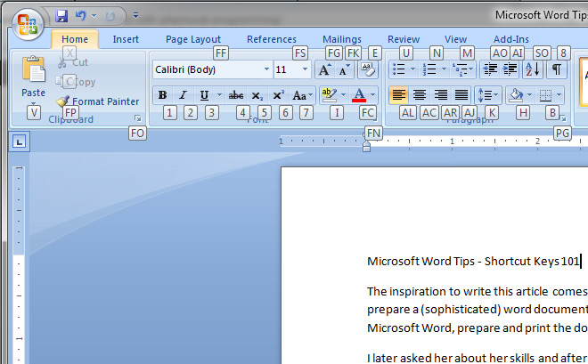Open the Multilevel List menu
Screen dimensions: 588x364
pyautogui.click(x=462, y=69)
